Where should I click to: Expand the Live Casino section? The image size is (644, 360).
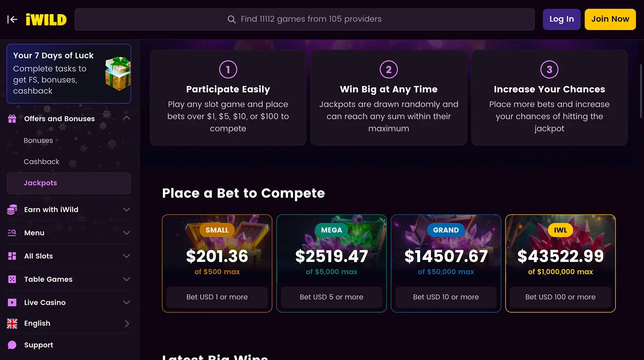(x=126, y=302)
